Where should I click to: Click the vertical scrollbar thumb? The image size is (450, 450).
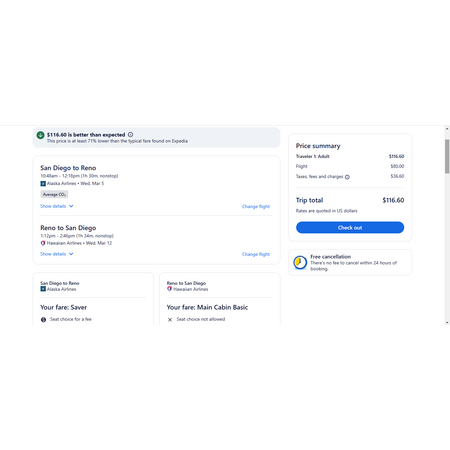[447, 156]
